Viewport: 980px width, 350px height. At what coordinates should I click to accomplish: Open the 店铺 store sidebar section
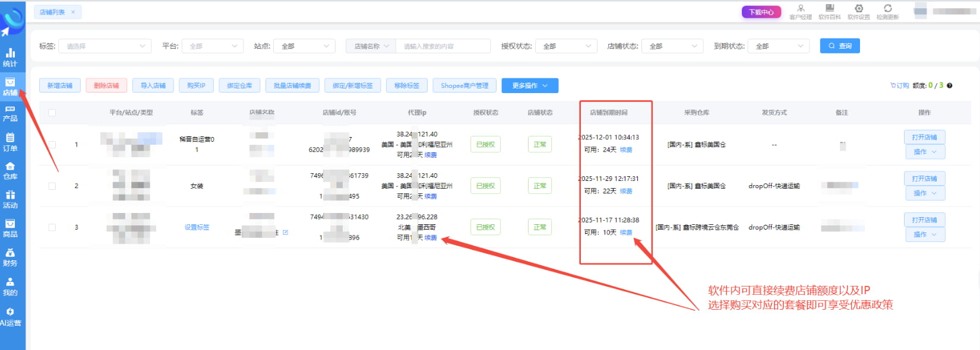tap(10, 87)
